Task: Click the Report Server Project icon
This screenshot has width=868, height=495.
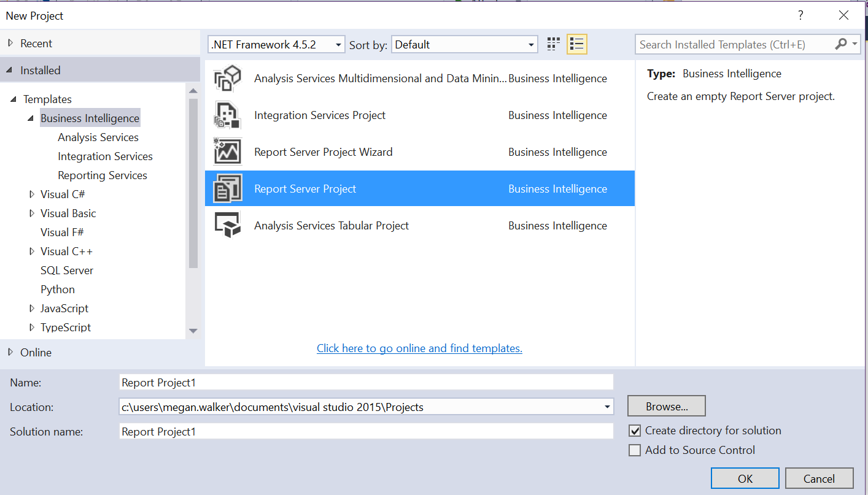Action: (227, 189)
